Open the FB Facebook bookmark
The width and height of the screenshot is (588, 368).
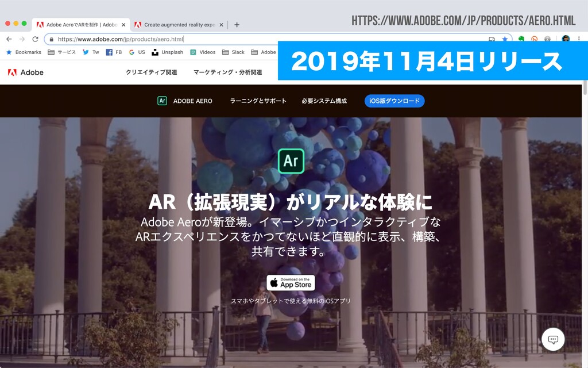coord(114,52)
